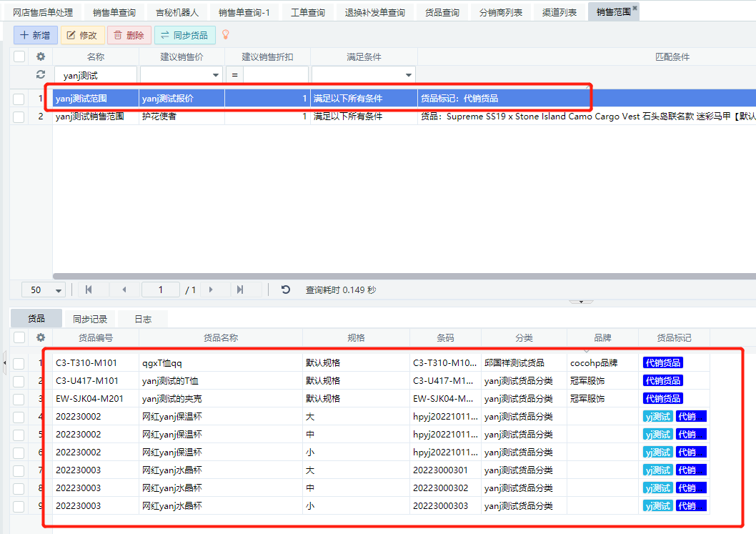This screenshot has width=756, height=534.
Task: Click the filter row refresh icon
Action: click(x=41, y=74)
